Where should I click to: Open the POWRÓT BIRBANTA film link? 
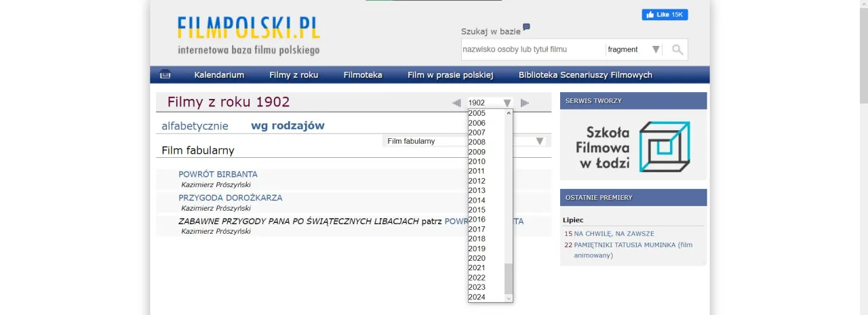(x=218, y=174)
